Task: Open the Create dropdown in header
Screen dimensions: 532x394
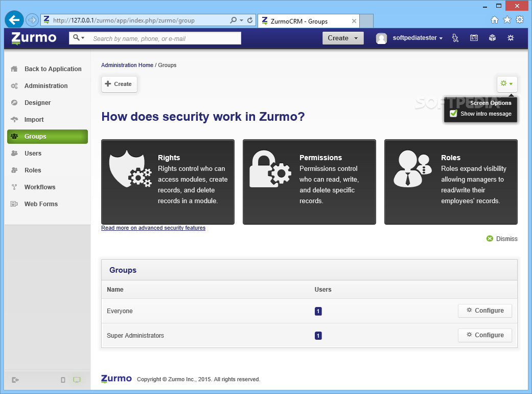Action: 343,38
